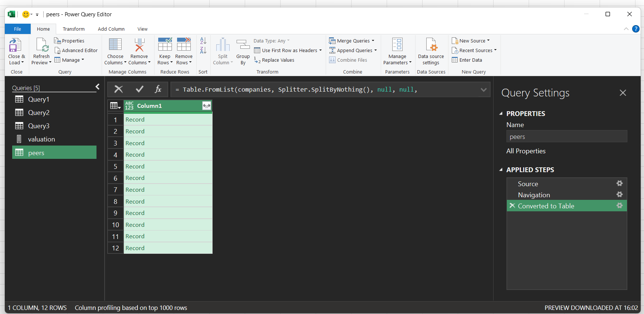
Task: Collapse the APPLIED STEPS section
Action: point(501,170)
